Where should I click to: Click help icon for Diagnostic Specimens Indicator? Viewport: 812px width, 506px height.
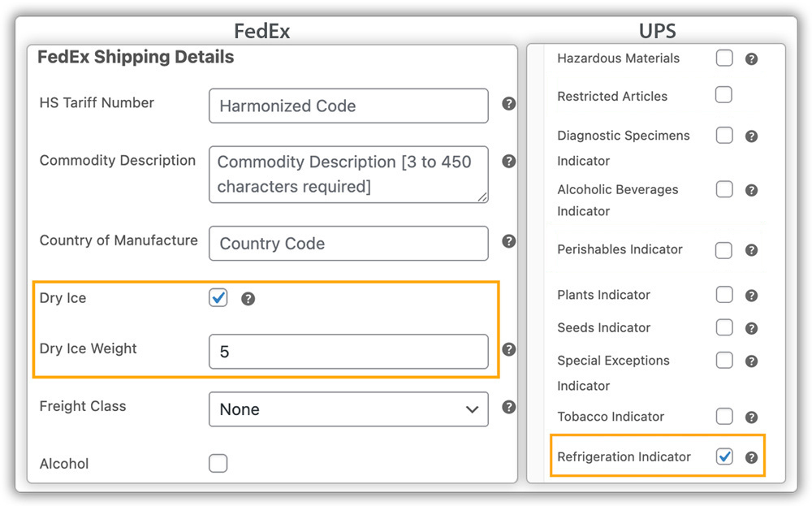click(x=751, y=136)
